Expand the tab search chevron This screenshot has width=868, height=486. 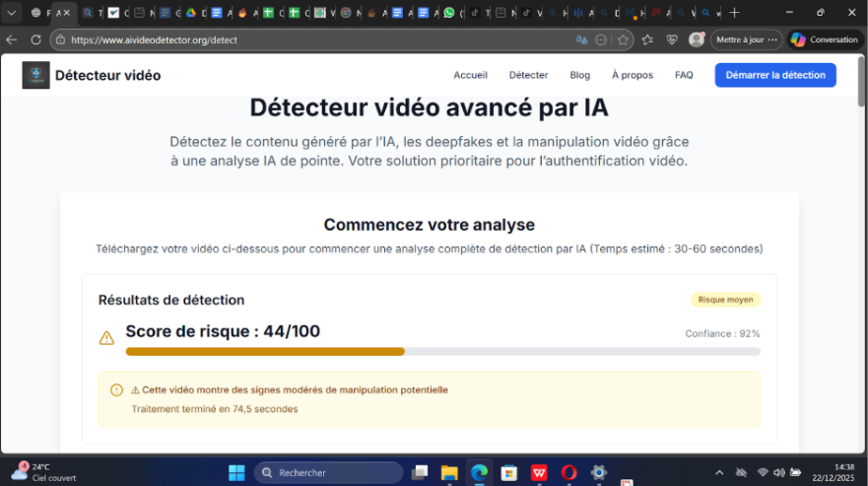pyautogui.click(x=13, y=13)
